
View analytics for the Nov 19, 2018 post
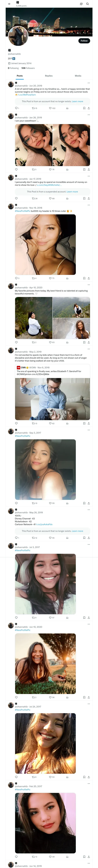click(67, 278)
